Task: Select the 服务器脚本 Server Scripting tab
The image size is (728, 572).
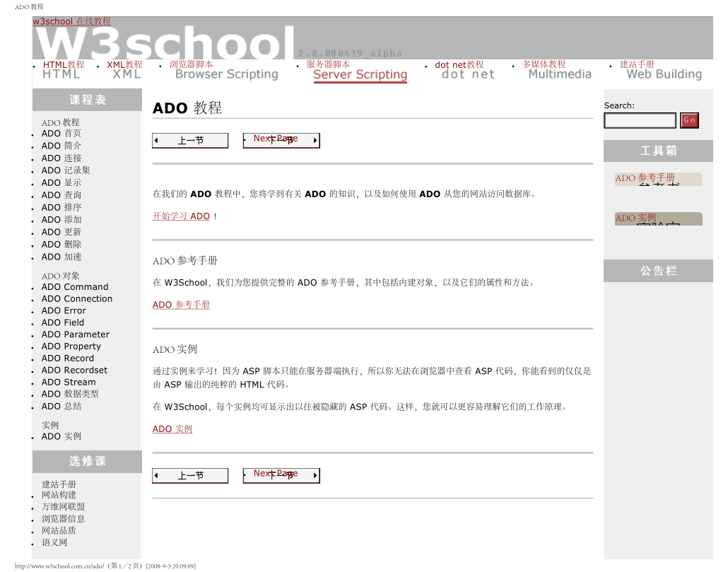Action: 360,71
